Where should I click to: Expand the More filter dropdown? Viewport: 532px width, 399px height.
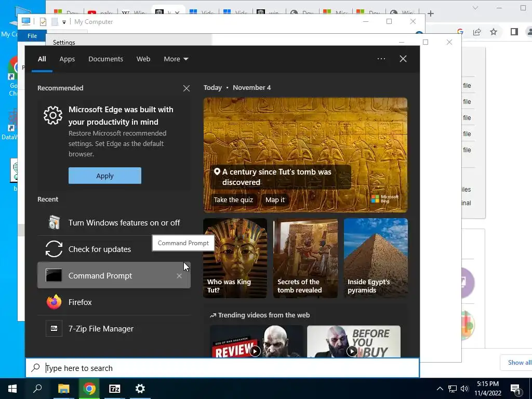[x=176, y=59]
